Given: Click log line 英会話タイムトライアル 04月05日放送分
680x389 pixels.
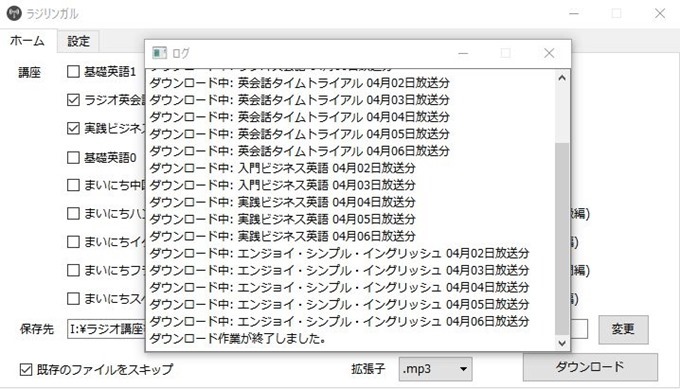Looking at the screenshot, I should click(300, 134).
